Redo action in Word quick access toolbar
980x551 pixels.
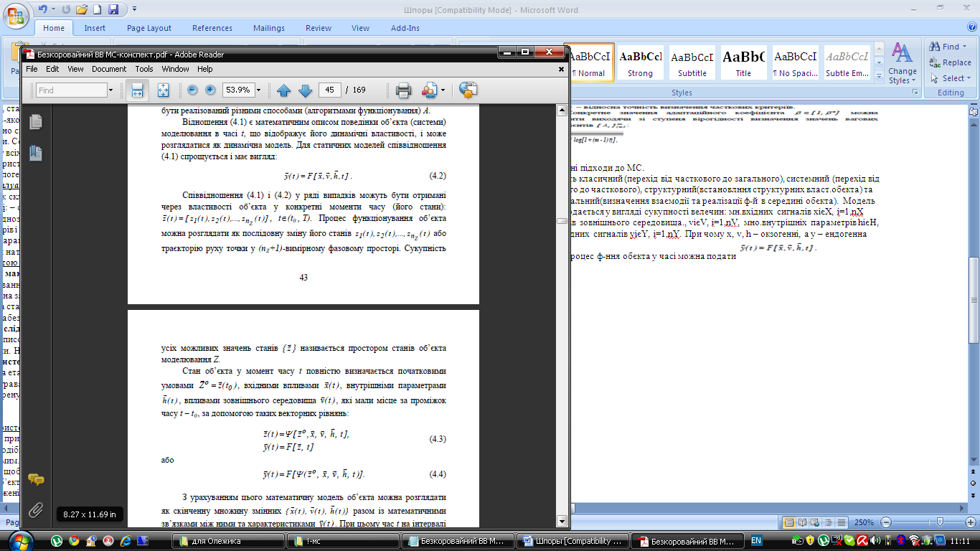65,10
